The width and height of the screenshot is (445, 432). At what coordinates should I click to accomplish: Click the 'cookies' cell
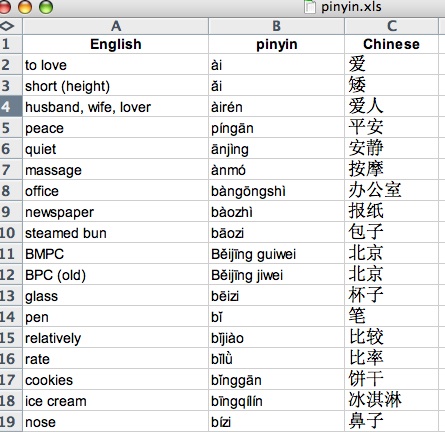(x=115, y=380)
